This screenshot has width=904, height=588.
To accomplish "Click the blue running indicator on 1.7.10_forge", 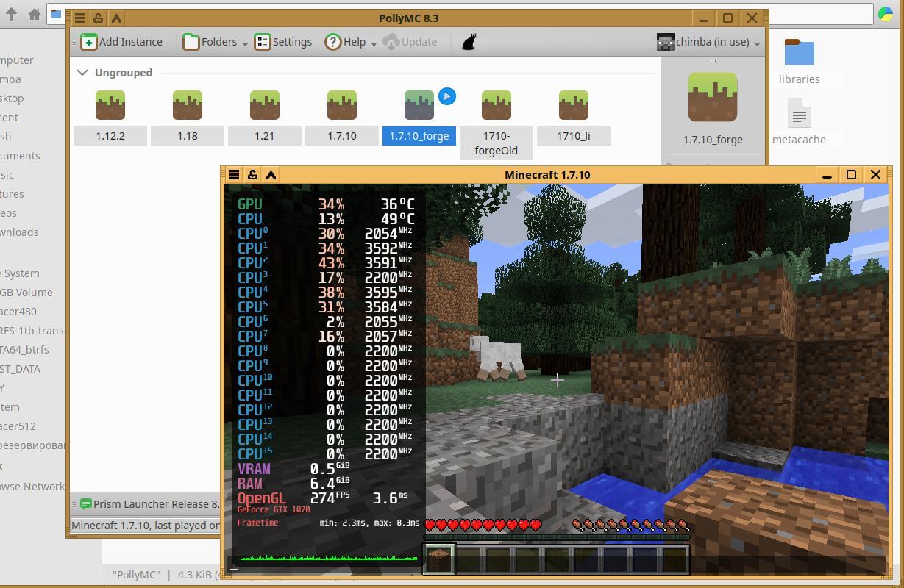I will [x=446, y=96].
